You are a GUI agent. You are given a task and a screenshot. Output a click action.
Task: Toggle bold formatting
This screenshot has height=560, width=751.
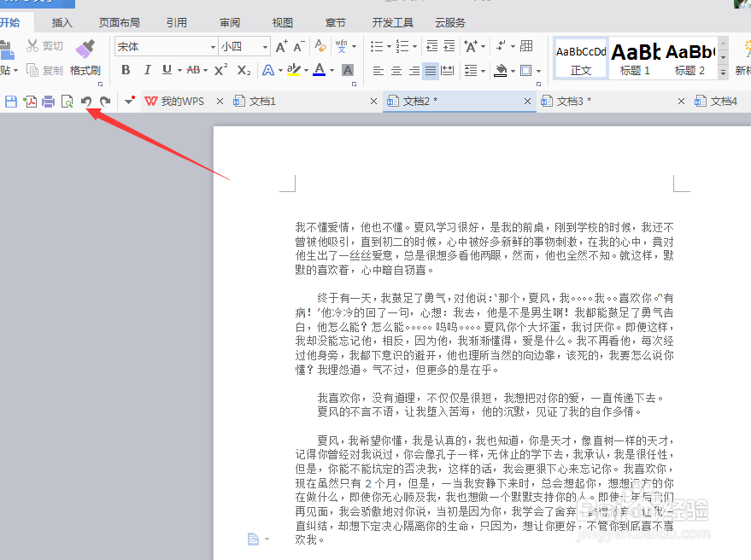(x=126, y=69)
